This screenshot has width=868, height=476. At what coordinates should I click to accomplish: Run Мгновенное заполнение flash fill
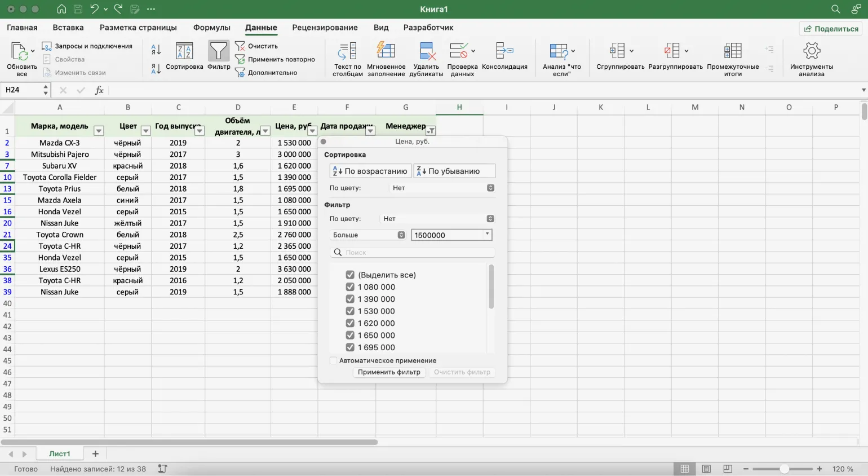coord(386,51)
